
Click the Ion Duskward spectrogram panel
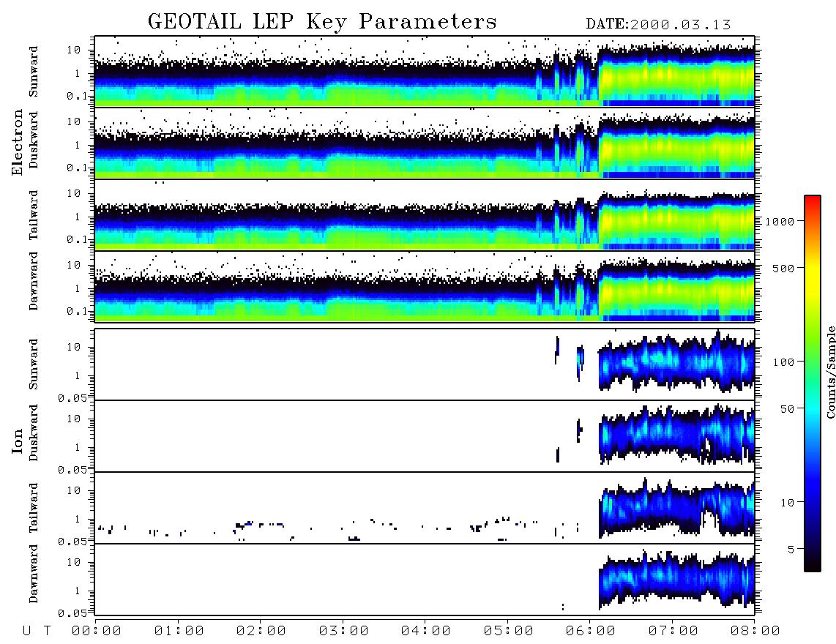coord(425,436)
